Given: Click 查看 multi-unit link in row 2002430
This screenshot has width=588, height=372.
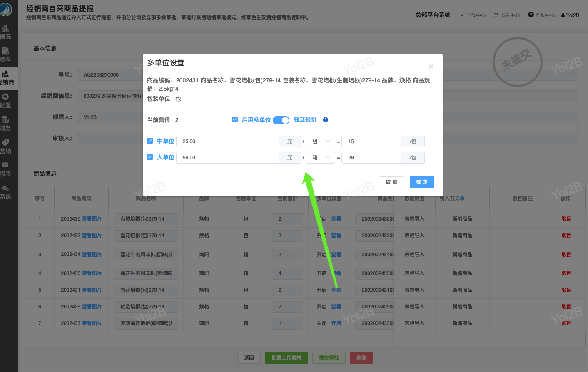Looking at the screenshot, I should click(336, 219).
